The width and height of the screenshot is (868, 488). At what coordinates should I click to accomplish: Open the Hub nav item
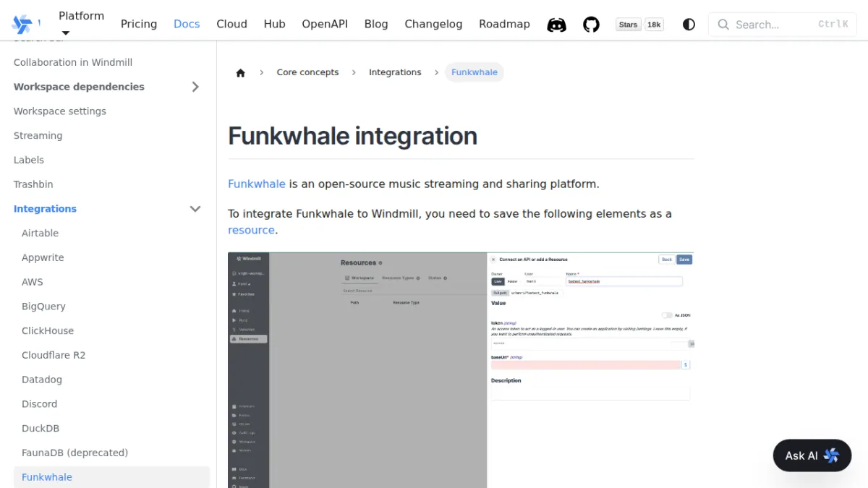pyautogui.click(x=274, y=24)
